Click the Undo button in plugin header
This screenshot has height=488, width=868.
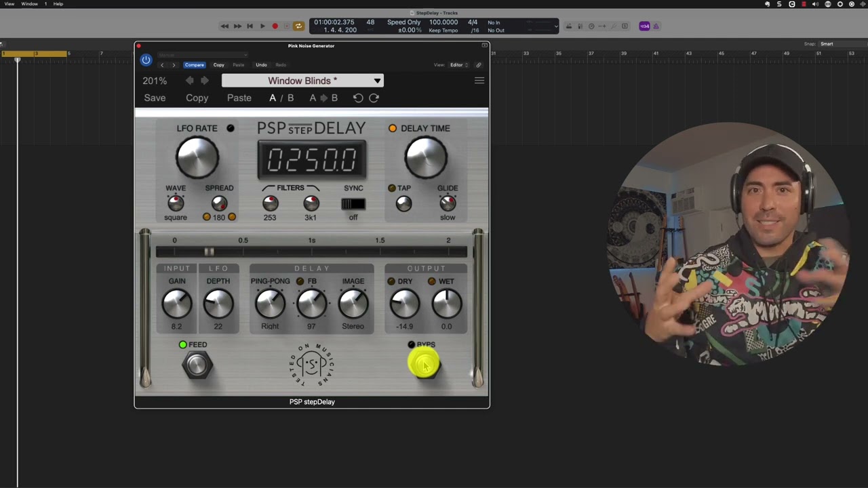tap(261, 65)
